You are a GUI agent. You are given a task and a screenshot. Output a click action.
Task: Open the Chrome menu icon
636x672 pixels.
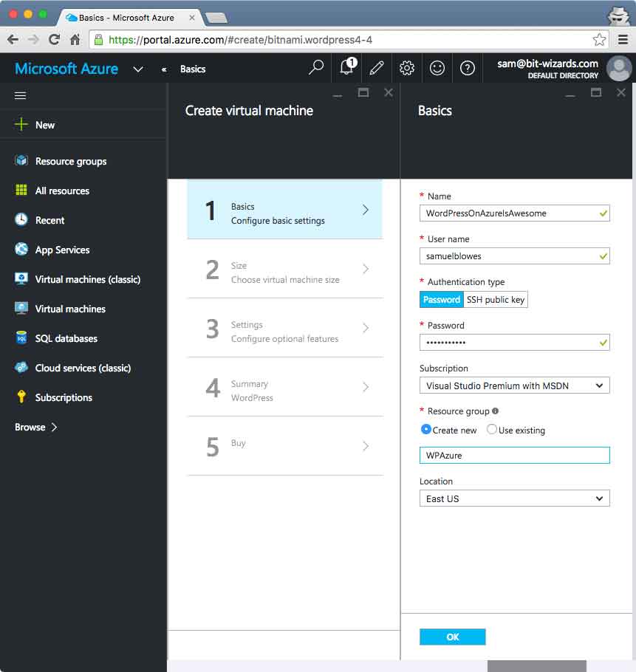point(623,40)
